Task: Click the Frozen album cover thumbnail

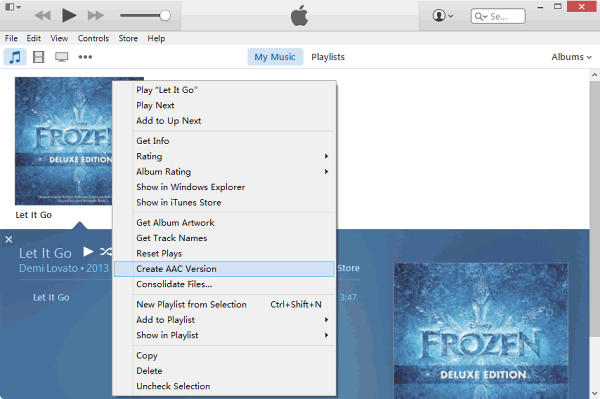Action: (64, 141)
